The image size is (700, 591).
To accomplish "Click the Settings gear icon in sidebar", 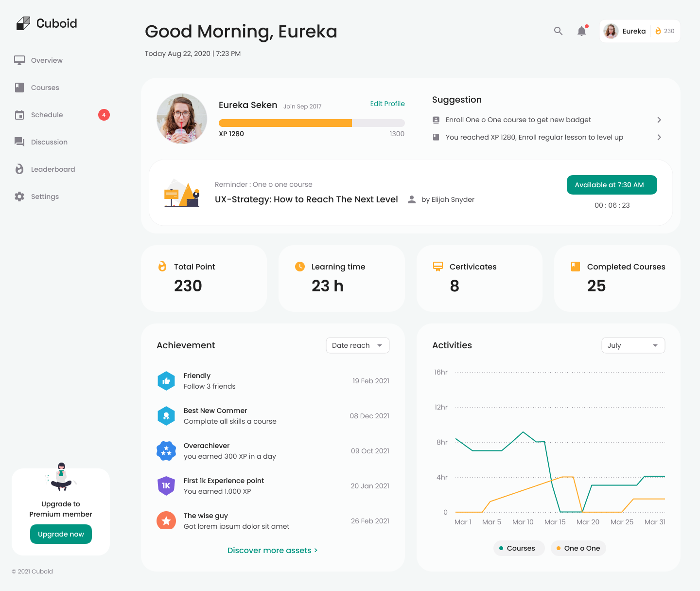I will 19,197.
